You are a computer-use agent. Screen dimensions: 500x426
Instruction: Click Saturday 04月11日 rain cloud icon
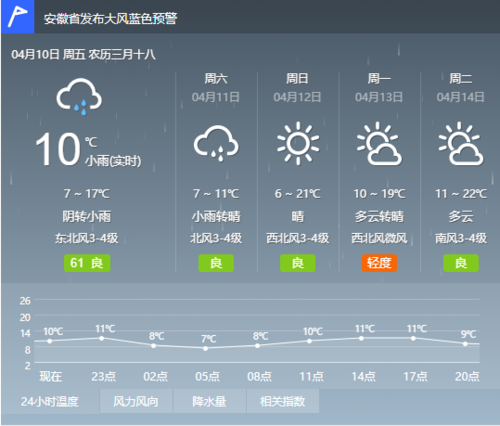tap(216, 143)
